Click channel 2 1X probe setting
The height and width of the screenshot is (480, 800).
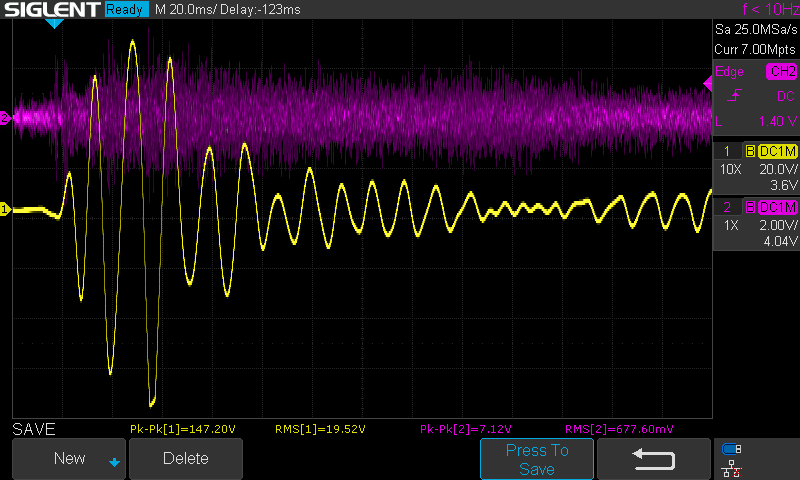coord(731,225)
